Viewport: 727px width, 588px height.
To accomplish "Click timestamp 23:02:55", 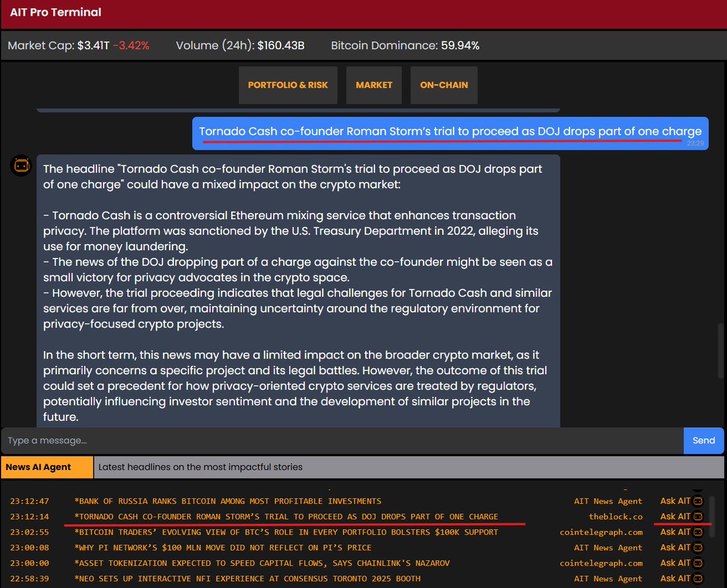I will point(30,532).
